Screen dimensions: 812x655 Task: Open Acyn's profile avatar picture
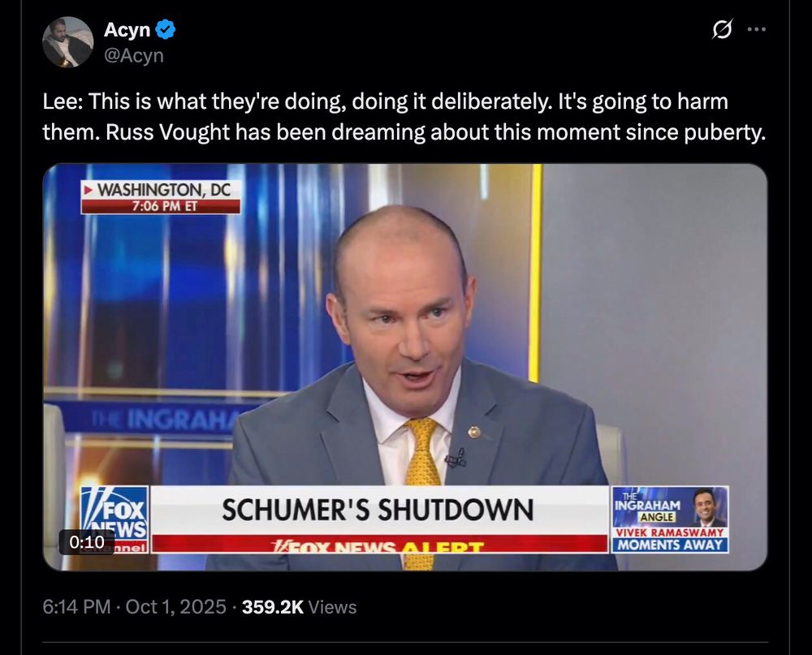(68, 42)
